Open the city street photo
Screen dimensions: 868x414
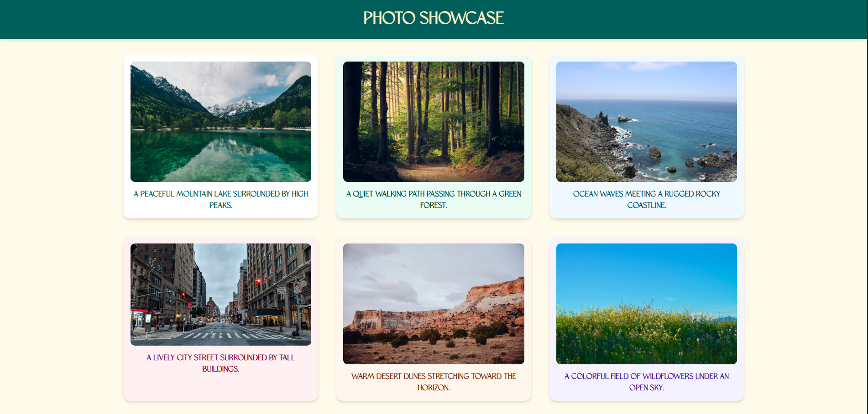(221, 295)
